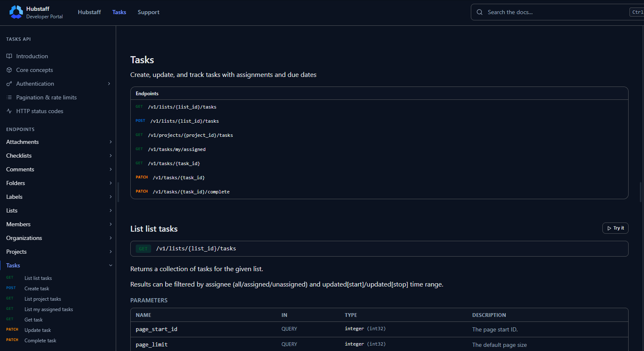Open the Tasks nav tab
Image resolution: width=644 pixels, height=351 pixels.
click(x=119, y=12)
